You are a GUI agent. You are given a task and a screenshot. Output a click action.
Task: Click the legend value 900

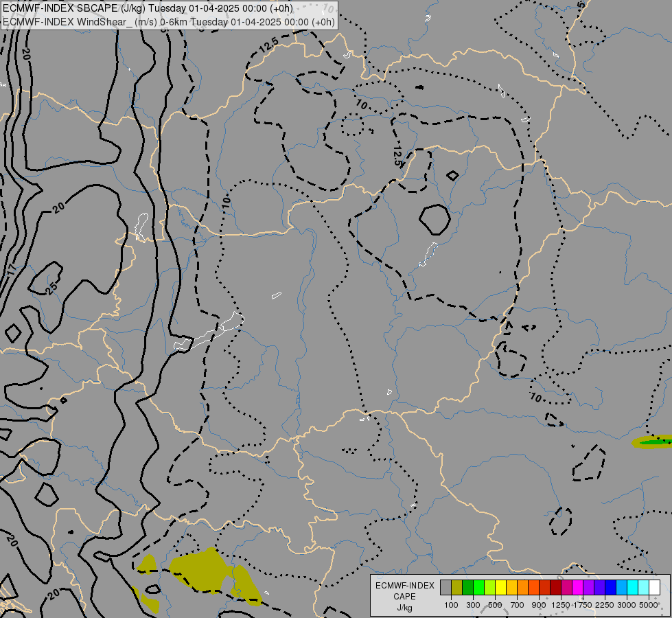(x=539, y=605)
